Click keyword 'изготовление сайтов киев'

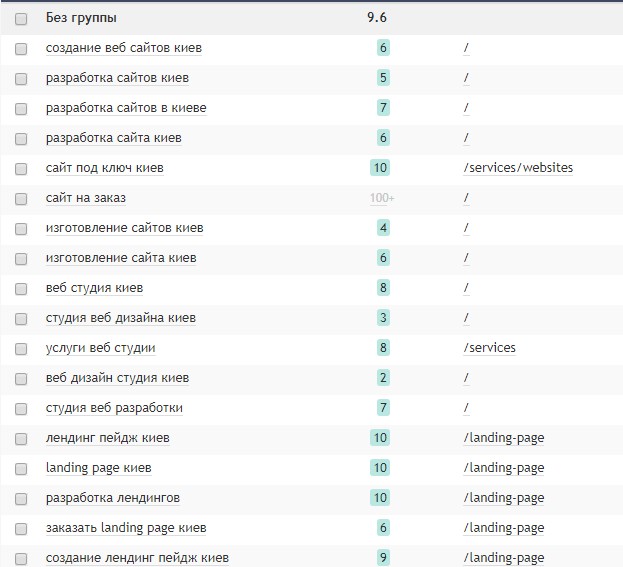[124, 228]
